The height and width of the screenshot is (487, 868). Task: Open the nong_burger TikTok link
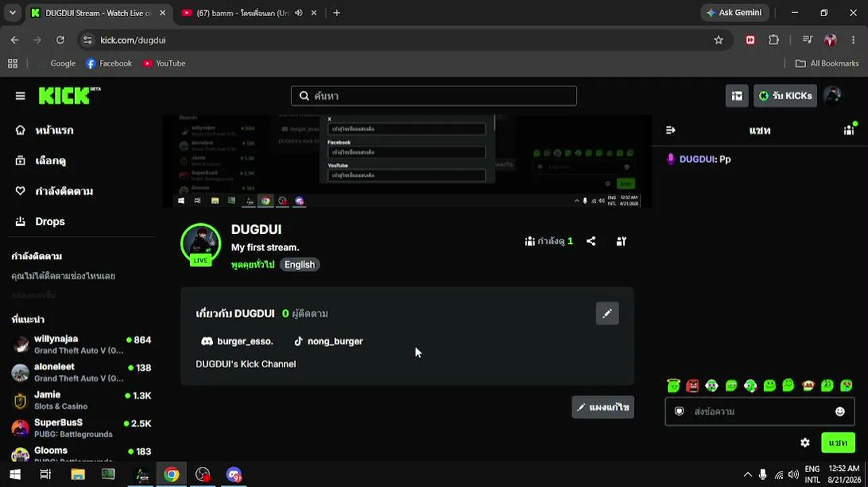click(x=329, y=342)
